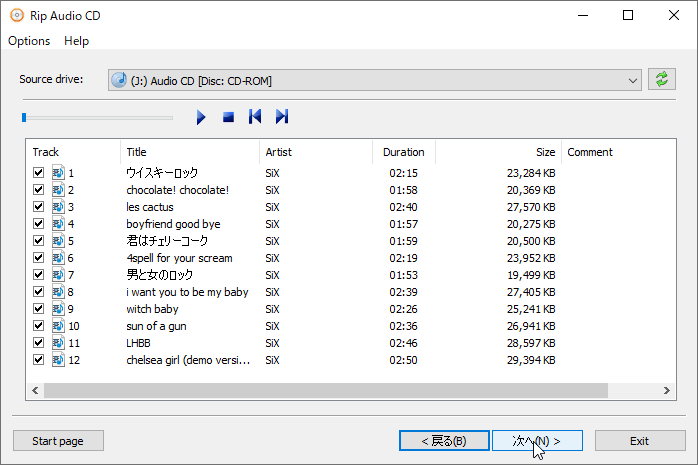Image resolution: width=698 pixels, height=465 pixels.
Task: Sort by the Duration column header
Action: (x=404, y=152)
